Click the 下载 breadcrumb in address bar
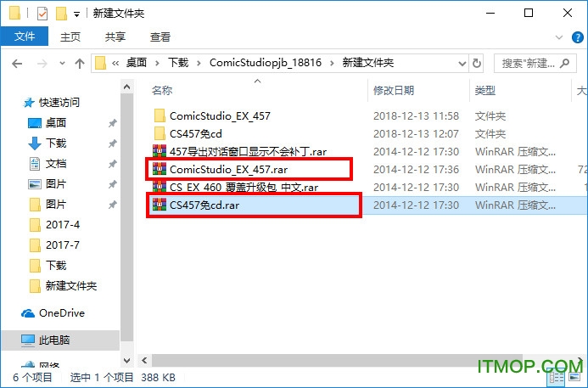This screenshot has height=388, width=588. pos(178,63)
